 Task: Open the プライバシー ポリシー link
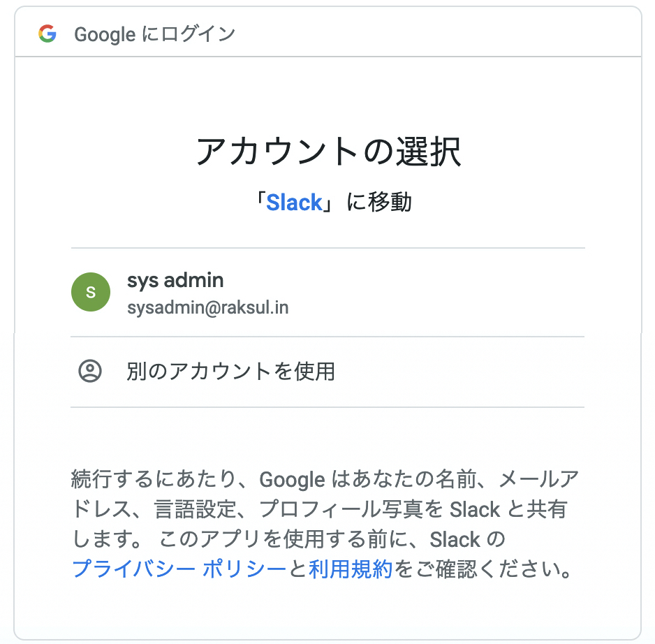pos(179,569)
